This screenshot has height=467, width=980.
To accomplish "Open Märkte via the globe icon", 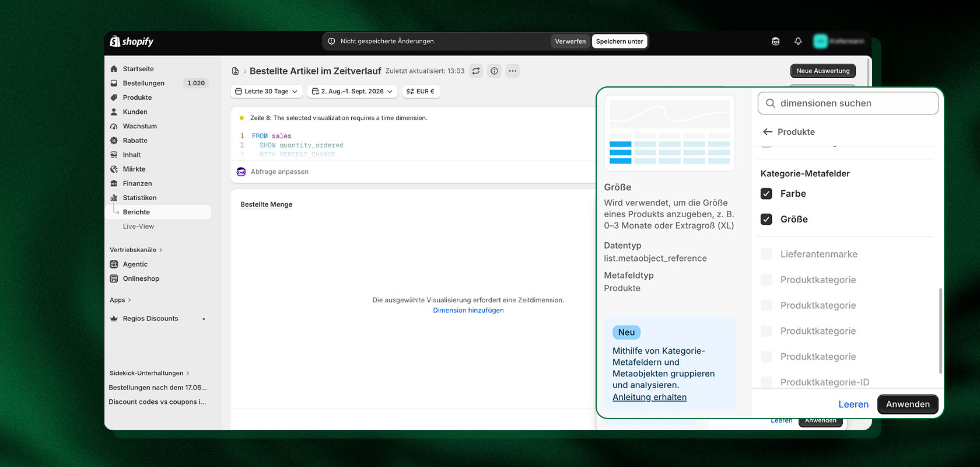I will tap(114, 169).
